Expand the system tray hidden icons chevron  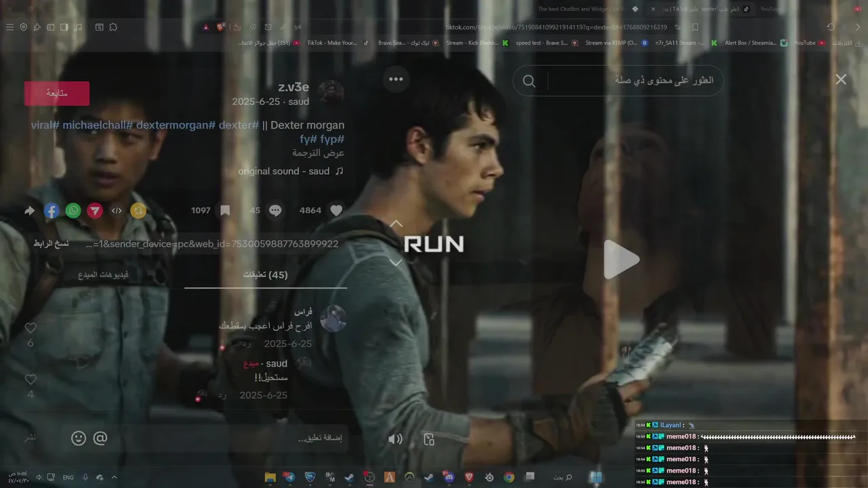114,477
